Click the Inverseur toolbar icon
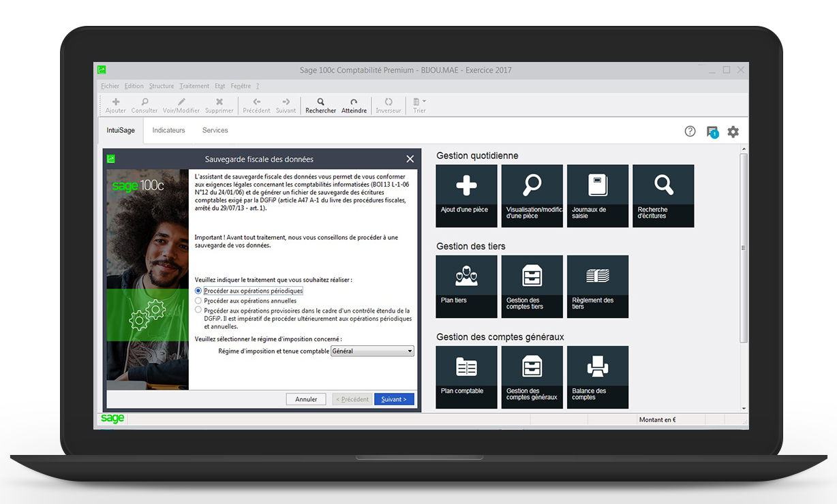This screenshot has width=837, height=504. [x=389, y=105]
